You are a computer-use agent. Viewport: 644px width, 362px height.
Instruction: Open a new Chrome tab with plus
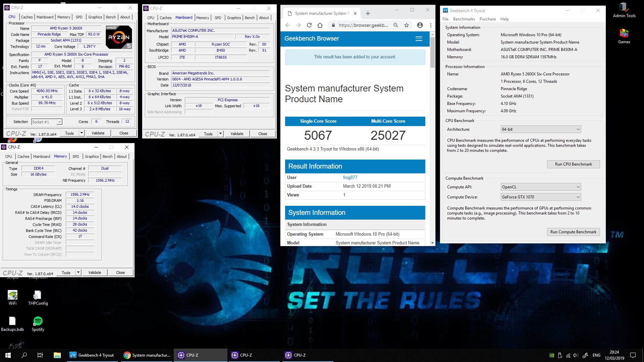point(368,13)
